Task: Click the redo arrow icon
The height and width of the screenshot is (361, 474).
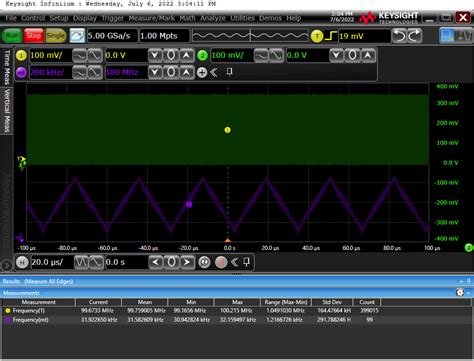Action: 415,36
